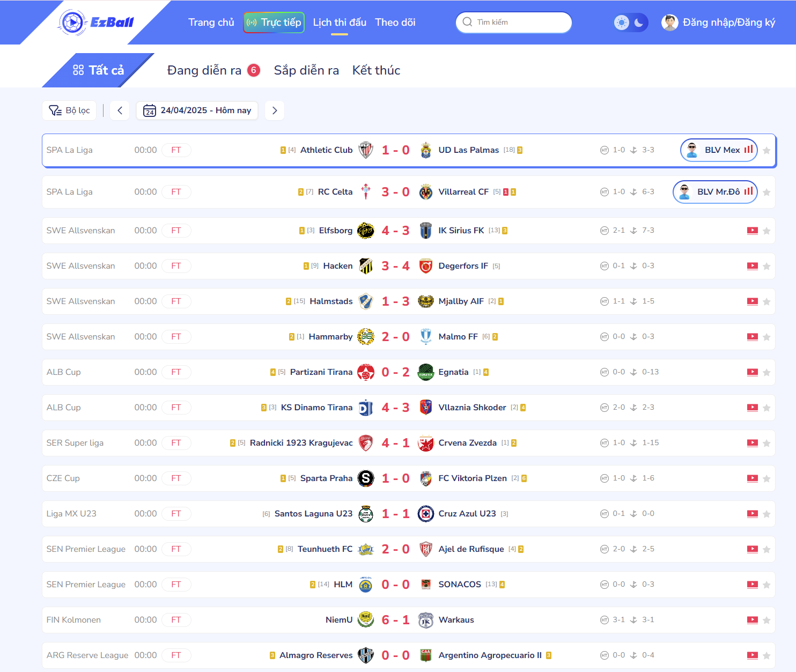Play video for Sparta Praha match

pos(753,478)
